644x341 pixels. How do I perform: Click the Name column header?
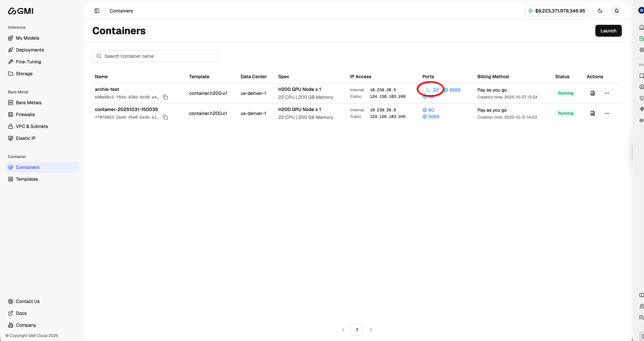[101, 77]
